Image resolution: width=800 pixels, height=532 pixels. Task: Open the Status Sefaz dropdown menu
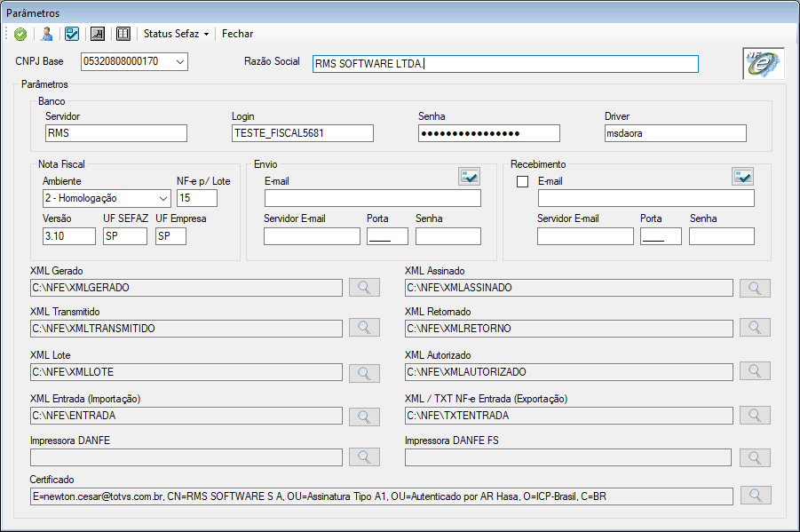pos(176,34)
